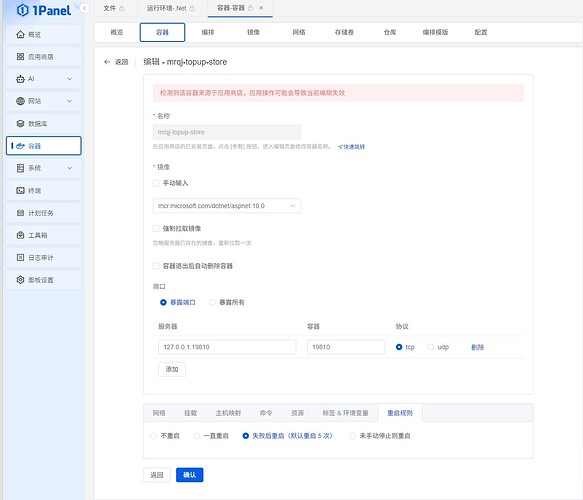Select the udp protocol radio button
This screenshot has width=583, height=500.
pos(431,347)
